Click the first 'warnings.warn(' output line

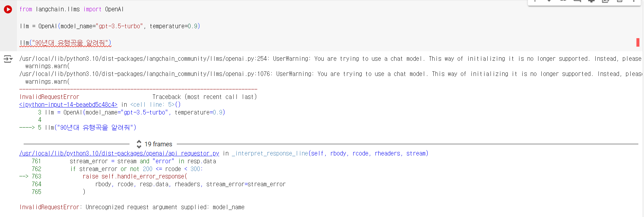tap(47, 66)
